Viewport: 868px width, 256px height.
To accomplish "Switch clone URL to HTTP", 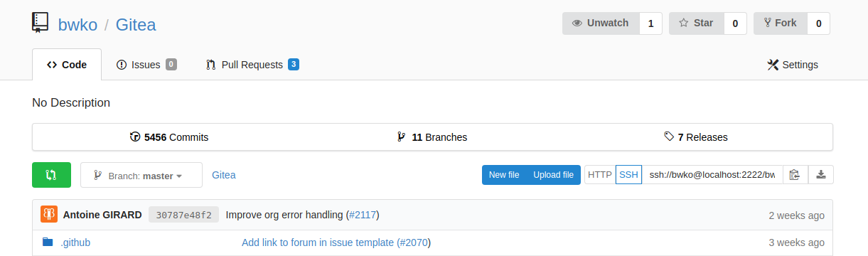I will 600,175.
